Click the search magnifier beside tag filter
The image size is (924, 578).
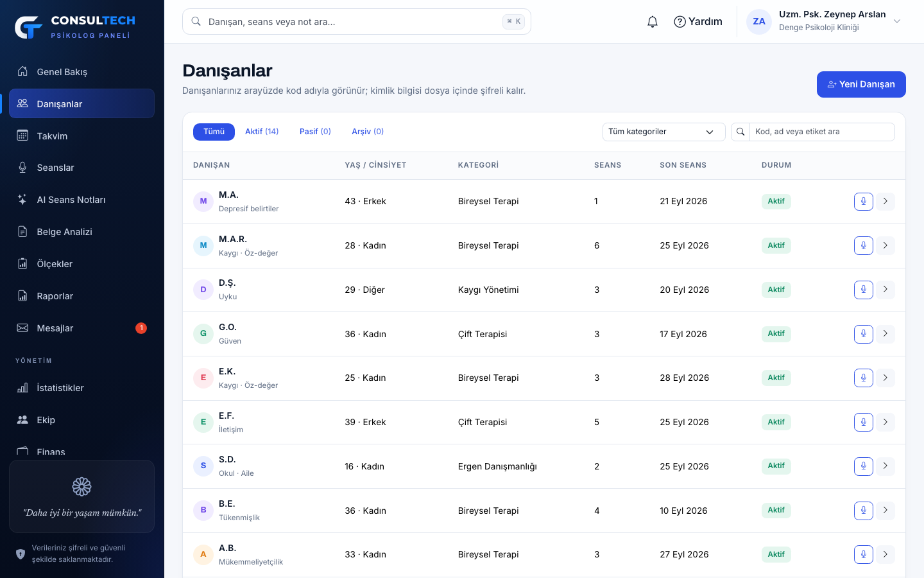click(740, 132)
